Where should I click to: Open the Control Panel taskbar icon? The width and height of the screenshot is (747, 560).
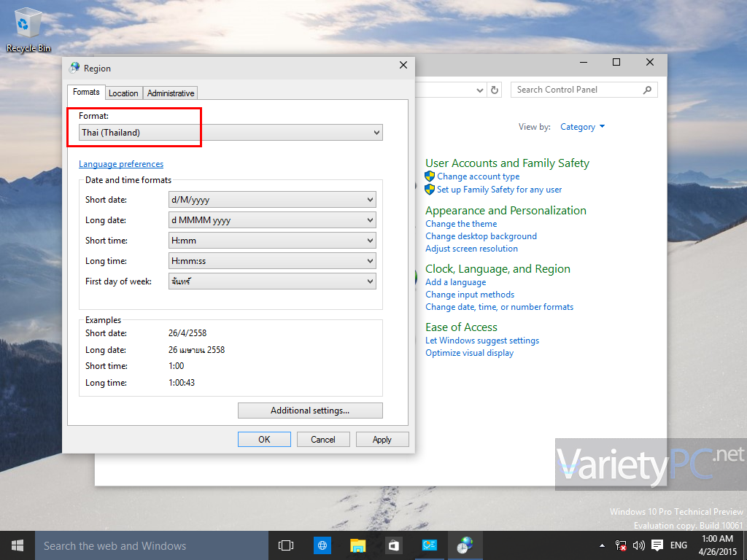[429, 545]
